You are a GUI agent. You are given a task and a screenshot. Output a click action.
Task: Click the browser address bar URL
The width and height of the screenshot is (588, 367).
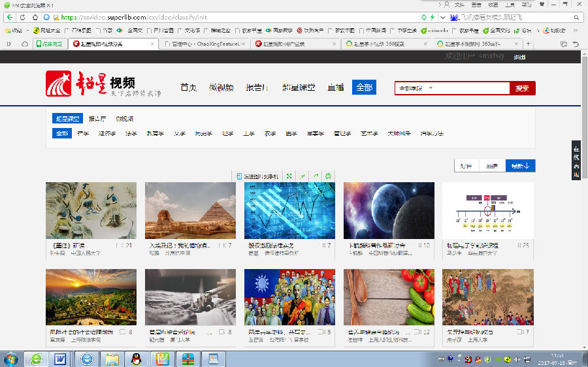coord(134,17)
